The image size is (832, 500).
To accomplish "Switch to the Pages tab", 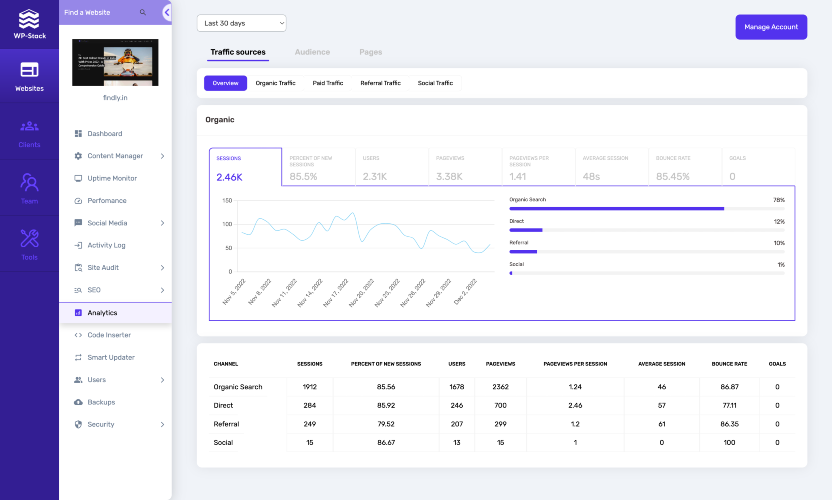I will tap(370, 52).
